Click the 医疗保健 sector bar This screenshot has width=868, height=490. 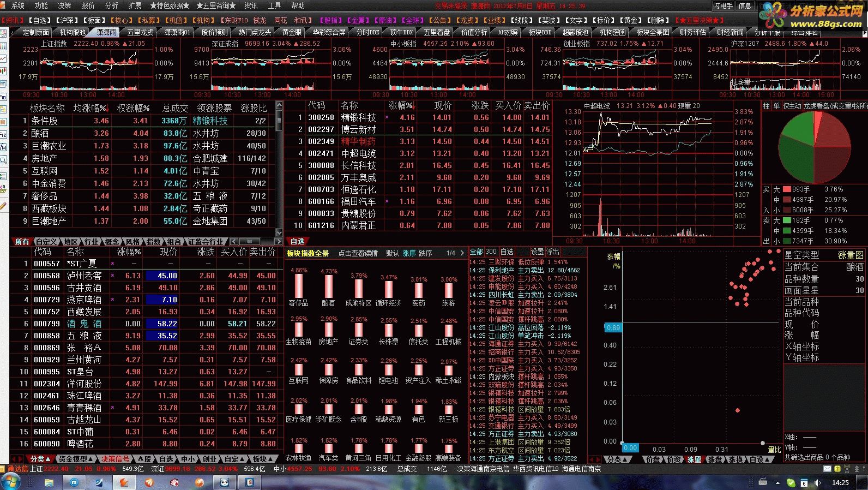point(299,409)
